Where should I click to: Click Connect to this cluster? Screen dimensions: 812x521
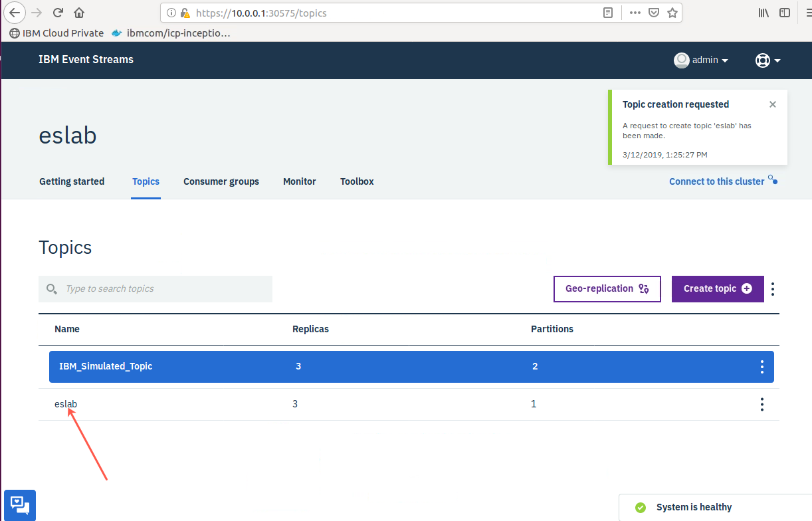(x=723, y=181)
